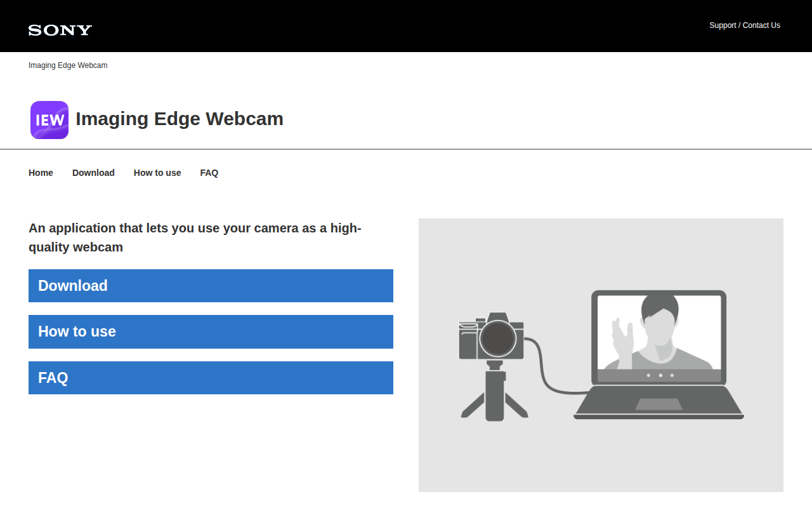812x508 pixels.
Task: Click the blue How to use button
Action: [211, 331]
